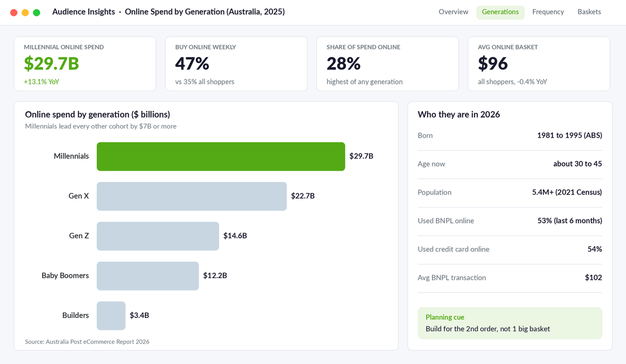Click 'Who they are in 2026' heading
Image resolution: width=626 pixels, height=364 pixels.
point(459,114)
